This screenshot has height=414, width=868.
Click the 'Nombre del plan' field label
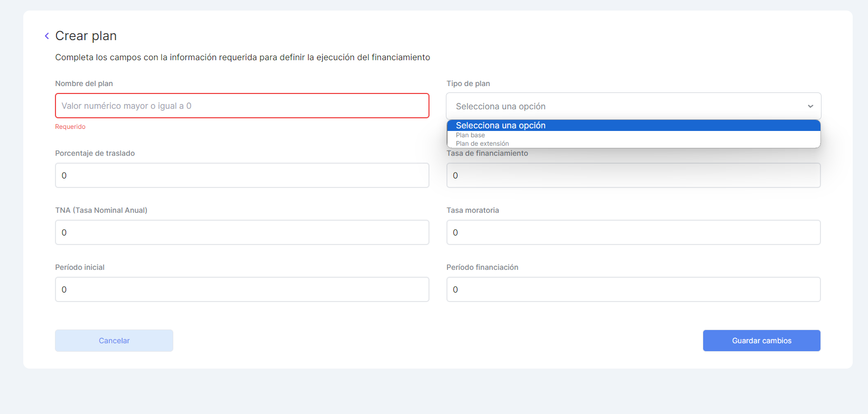click(84, 83)
